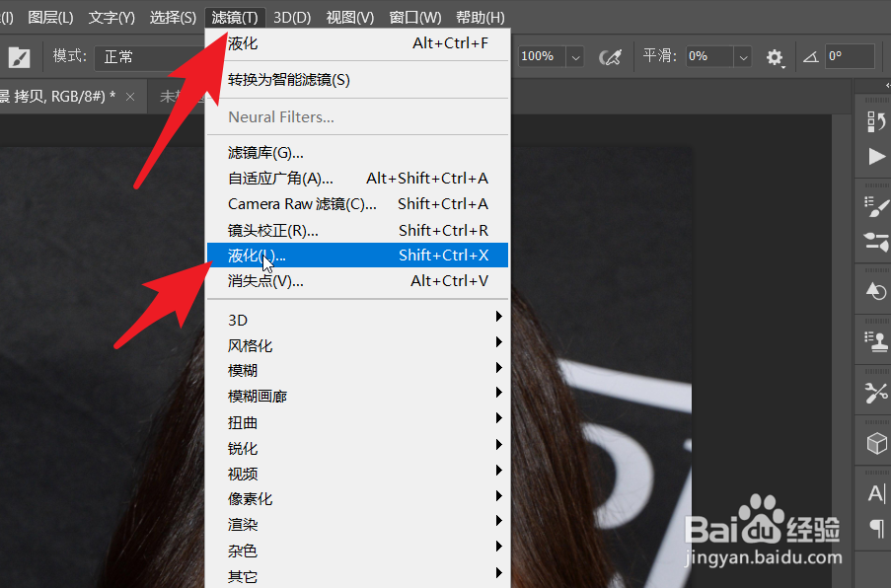Open the 选择(S) menu
The width and height of the screenshot is (891, 588).
click(173, 18)
